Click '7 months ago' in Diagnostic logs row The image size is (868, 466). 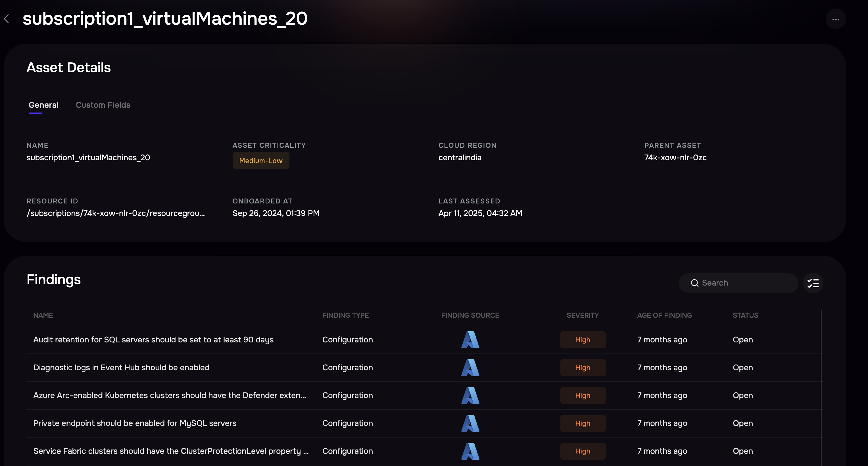pyautogui.click(x=662, y=367)
